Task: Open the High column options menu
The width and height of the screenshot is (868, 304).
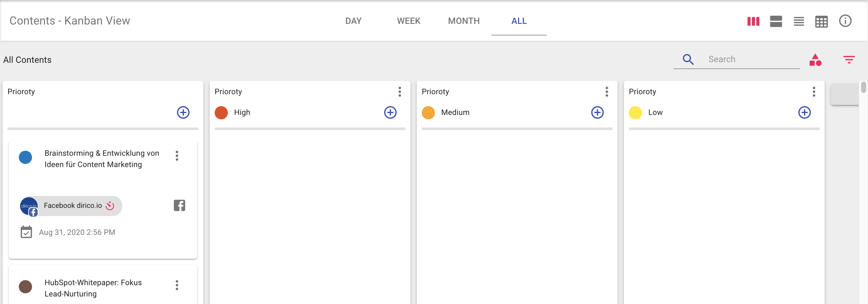Action: pyautogui.click(x=399, y=92)
